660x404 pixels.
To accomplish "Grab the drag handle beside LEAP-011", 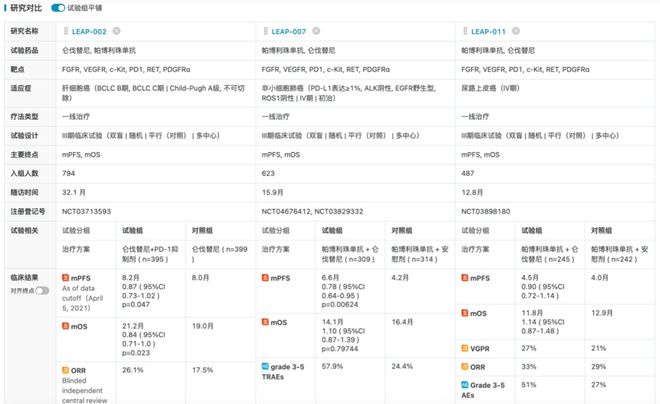I will coord(465,31).
